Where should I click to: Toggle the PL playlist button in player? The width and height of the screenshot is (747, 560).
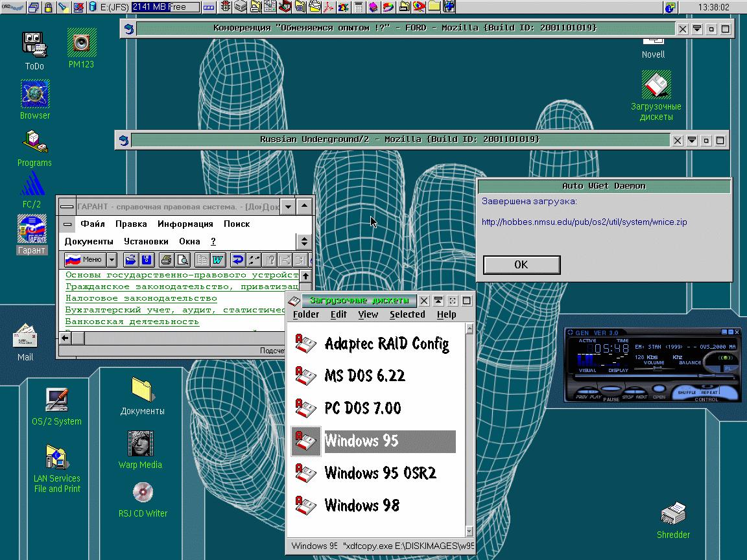point(728,368)
